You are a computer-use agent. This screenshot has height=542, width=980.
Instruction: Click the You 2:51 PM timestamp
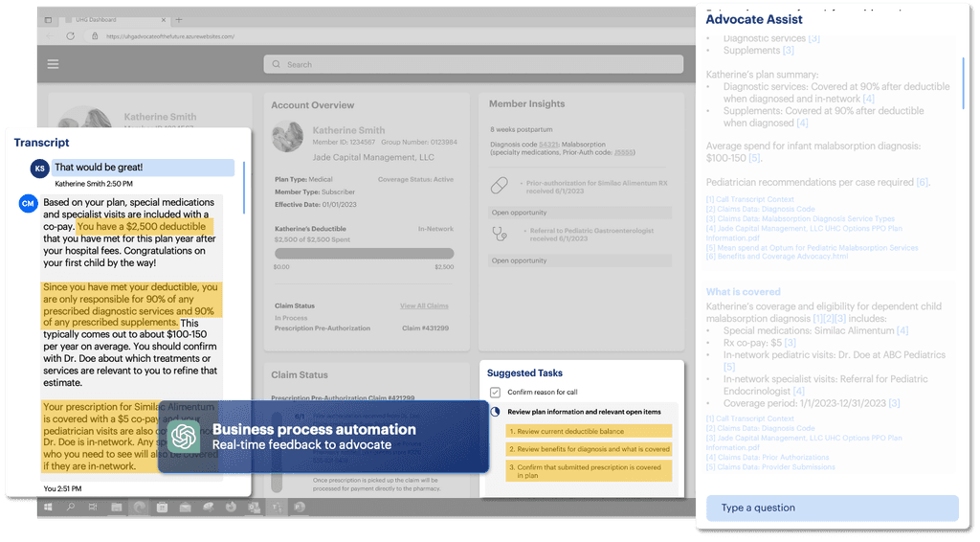click(62, 489)
